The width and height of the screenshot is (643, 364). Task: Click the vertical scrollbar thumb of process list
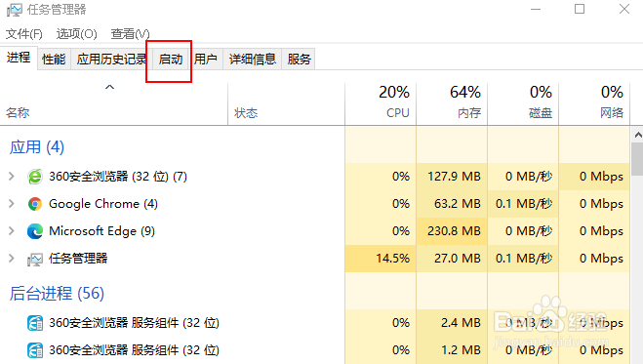pos(638,159)
